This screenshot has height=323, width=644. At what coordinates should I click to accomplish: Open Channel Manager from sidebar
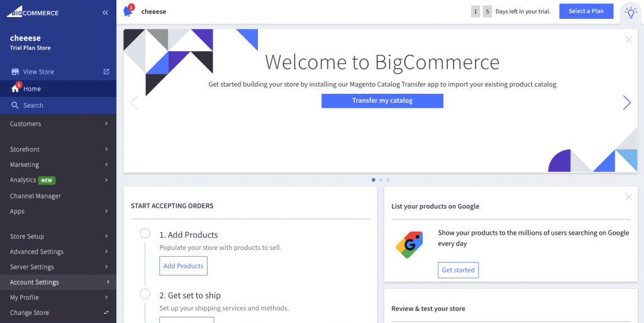coord(35,196)
